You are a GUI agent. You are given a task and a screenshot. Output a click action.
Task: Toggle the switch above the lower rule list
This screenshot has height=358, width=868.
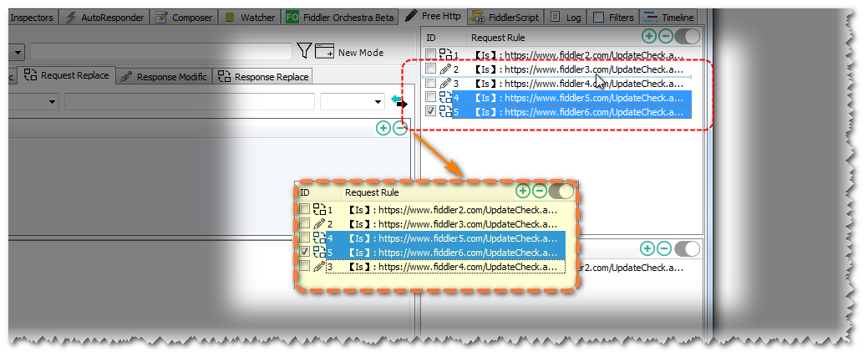(x=688, y=248)
